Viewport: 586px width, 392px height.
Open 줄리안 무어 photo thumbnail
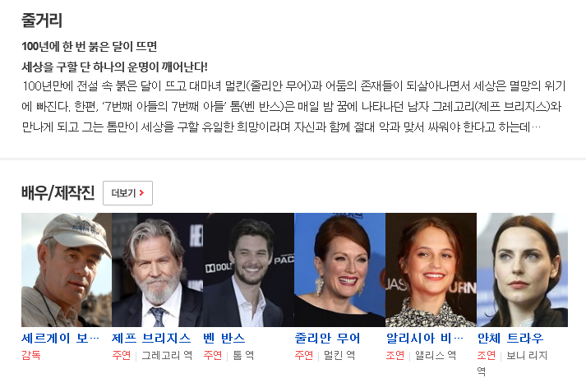(339, 270)
